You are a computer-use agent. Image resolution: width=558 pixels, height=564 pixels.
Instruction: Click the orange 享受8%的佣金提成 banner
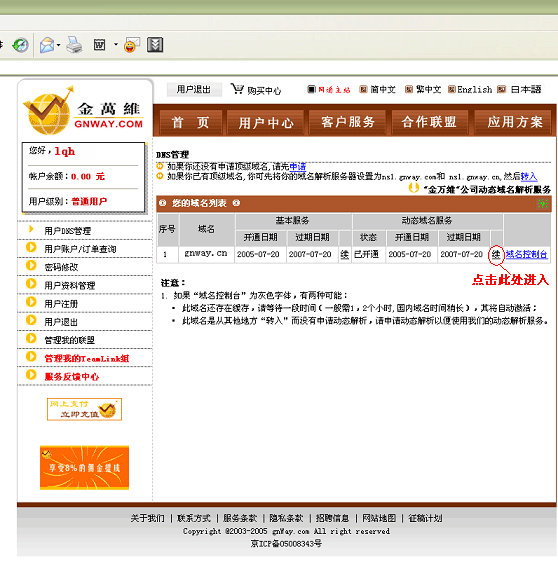pyautogui.click(x=84, y=468)
